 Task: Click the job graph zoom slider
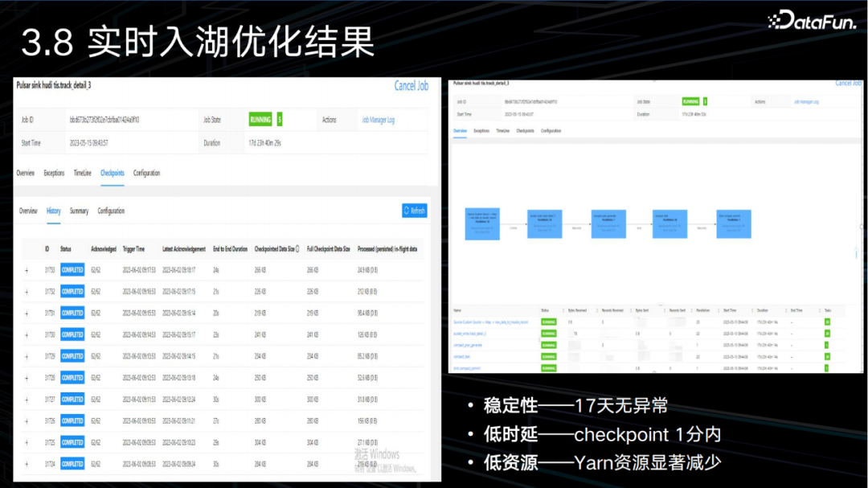tap(855, 253)
